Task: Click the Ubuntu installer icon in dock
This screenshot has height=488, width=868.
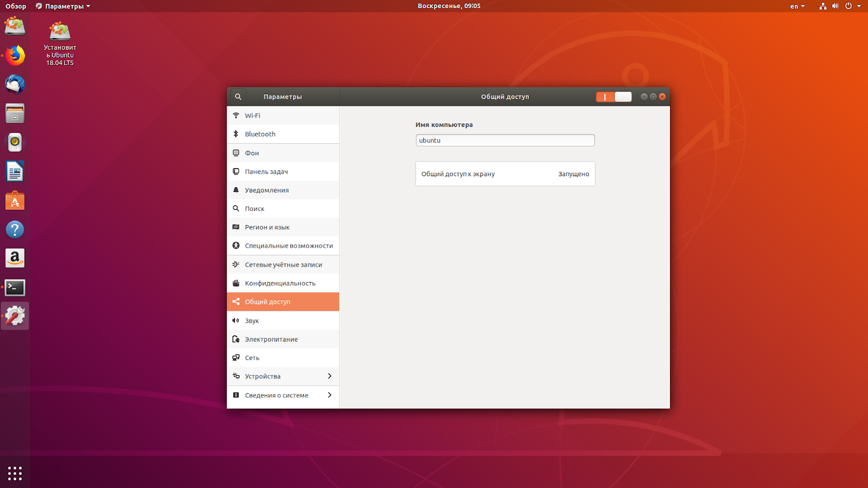Action: (x=15, y=26)
